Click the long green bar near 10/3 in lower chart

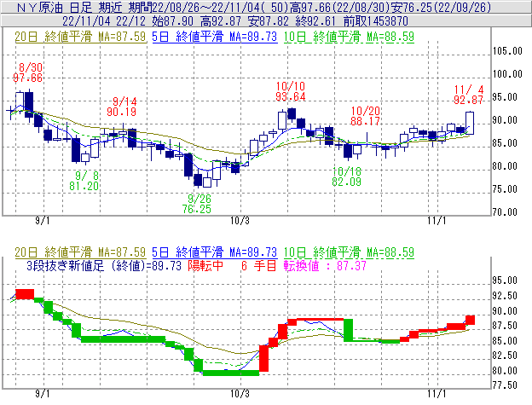(231, 373)
